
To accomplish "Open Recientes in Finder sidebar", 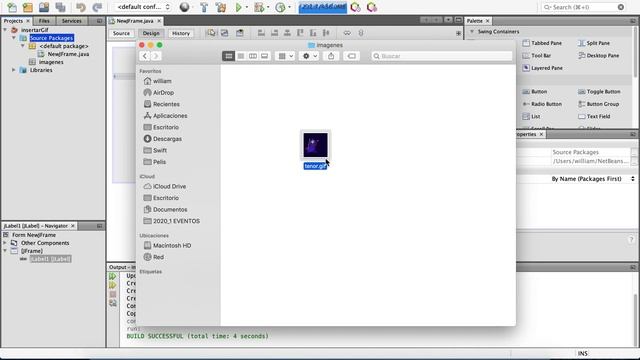I will click(166, 104).
